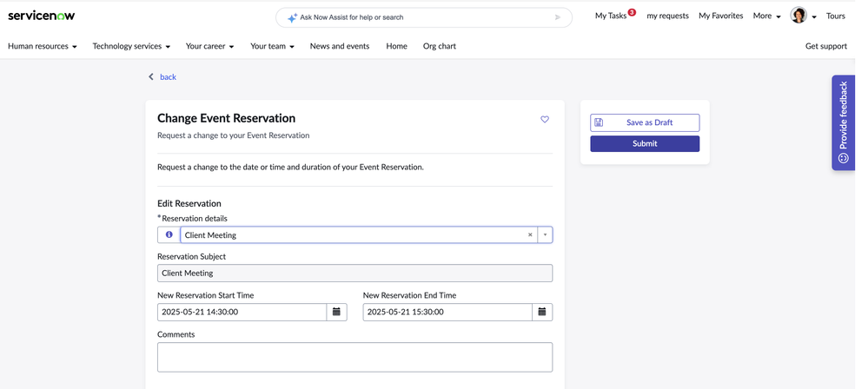
Task: Open the More dropdown menu
Action: pyautogui.click(x=766, y=16)
